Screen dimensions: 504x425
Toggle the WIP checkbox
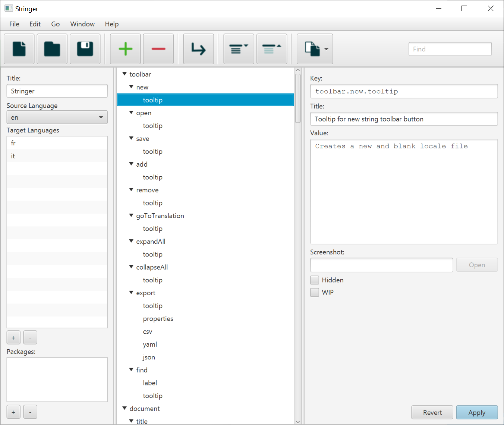coord(315,292)
